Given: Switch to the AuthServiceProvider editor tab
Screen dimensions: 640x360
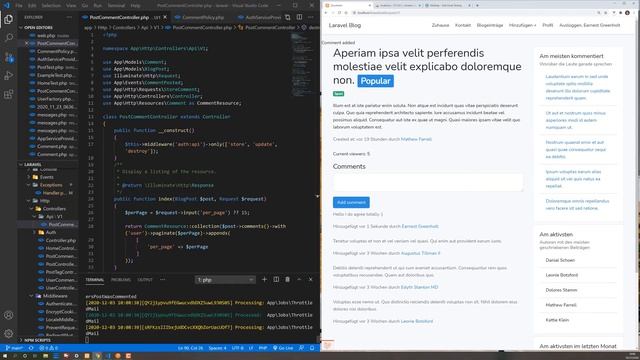Looking at the screenshot, I should (x=260, y=18).
